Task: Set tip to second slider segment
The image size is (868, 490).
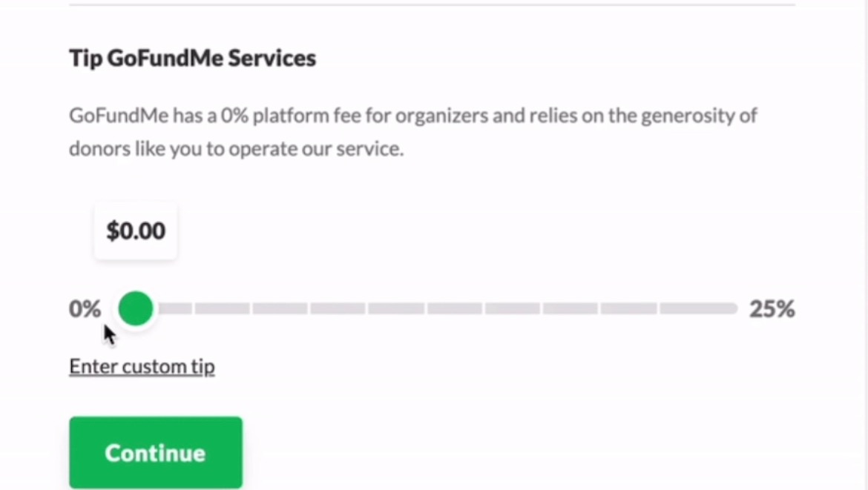Action: pyautogui.click(x=222, y=308)
